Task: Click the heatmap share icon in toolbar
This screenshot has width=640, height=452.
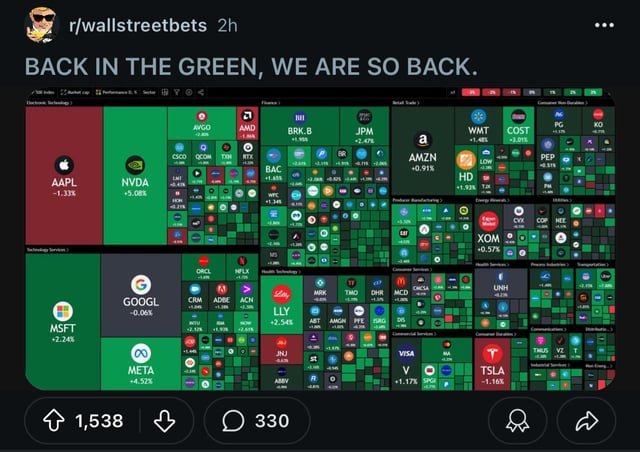Action: point(201,92)
